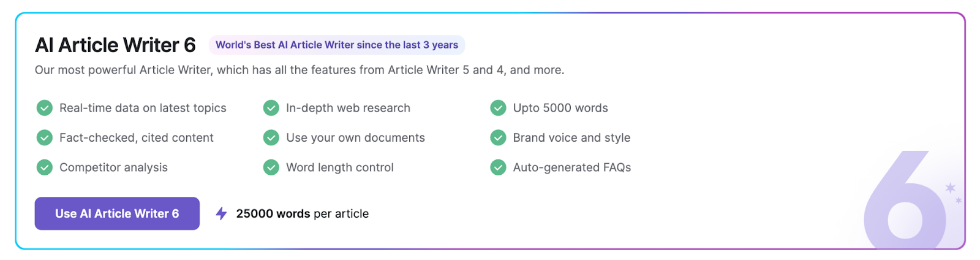Viewport: 980px width, 260px height.
Task: Click the checkmark icon for In-depth web research
Action: click(x=271, y=108)
